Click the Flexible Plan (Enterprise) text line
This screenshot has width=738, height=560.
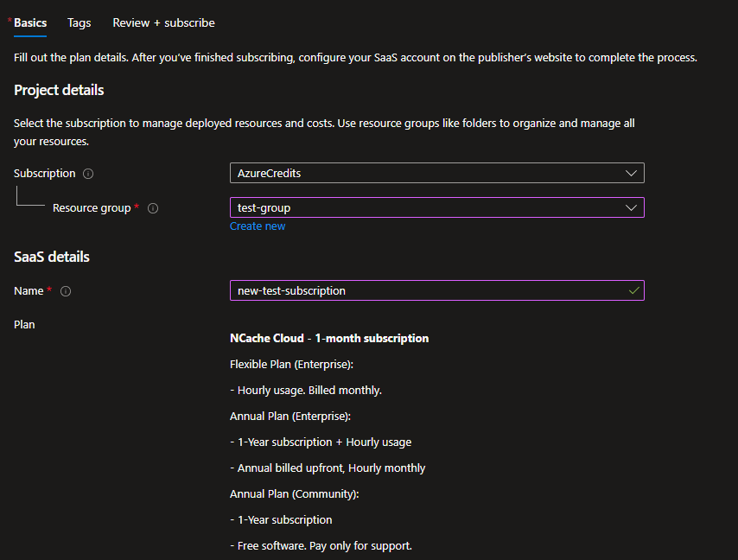[x=291, y=364]
